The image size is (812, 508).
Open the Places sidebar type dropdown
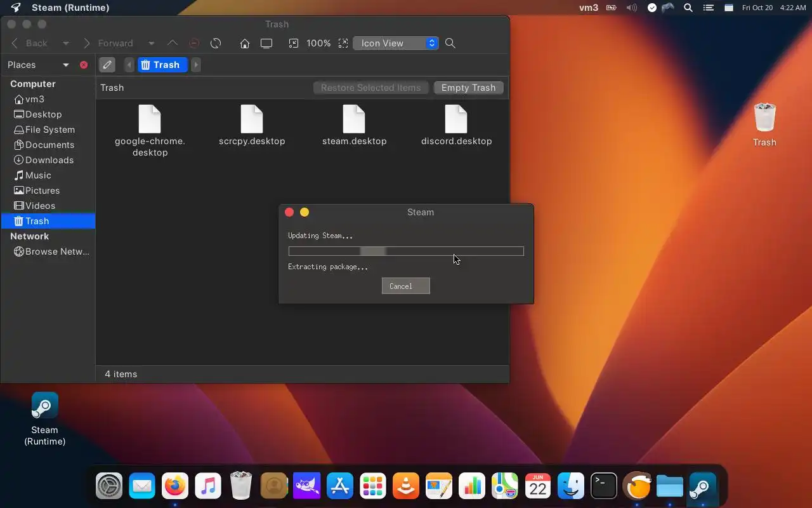(38, 65)
